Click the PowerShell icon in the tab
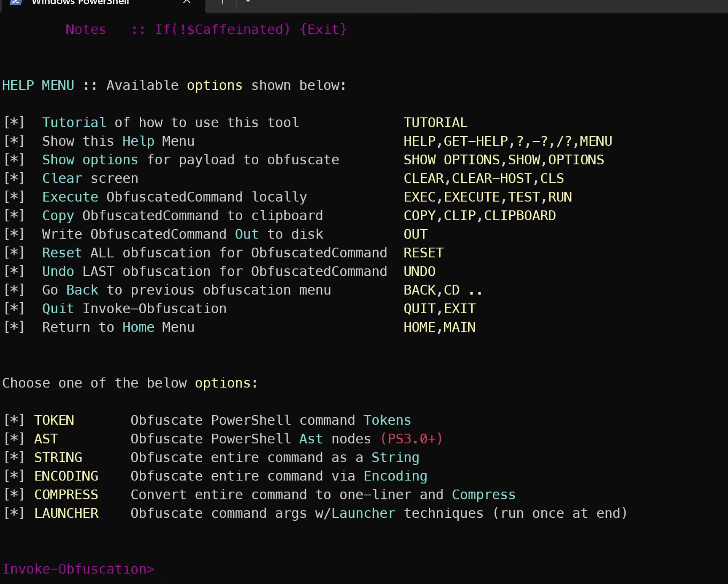Viewport: 728px width, 584px height. pos(16,2)
